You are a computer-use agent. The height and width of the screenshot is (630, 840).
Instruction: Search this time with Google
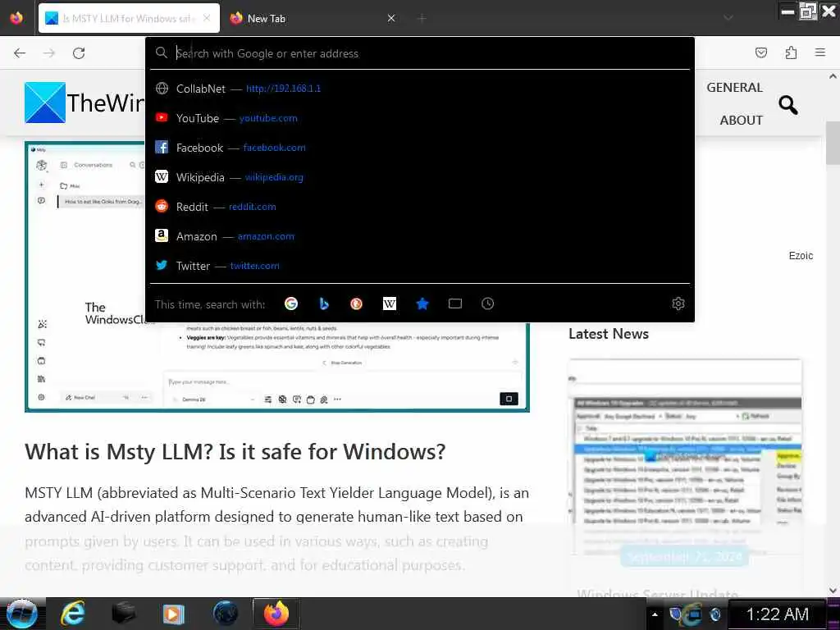coord(291,304)
